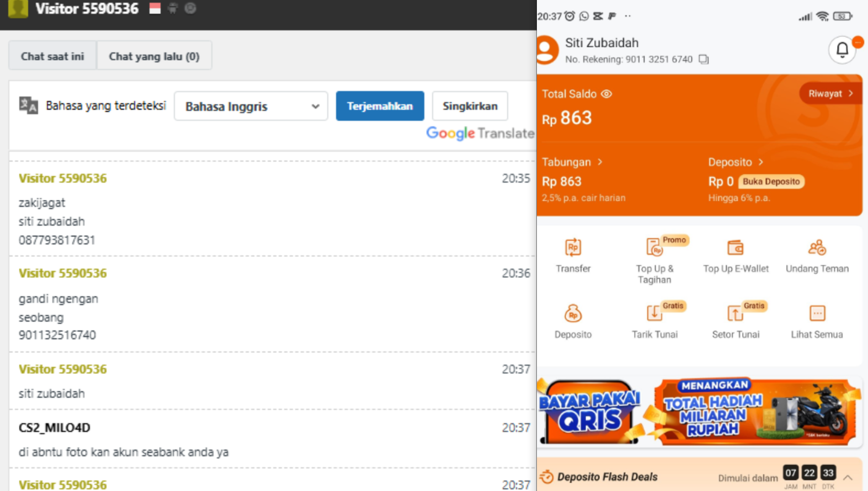Image resolution: width=868 pixels, height=491 pixels.
Task: Click the device icon next to the flag
Action: 173,8
